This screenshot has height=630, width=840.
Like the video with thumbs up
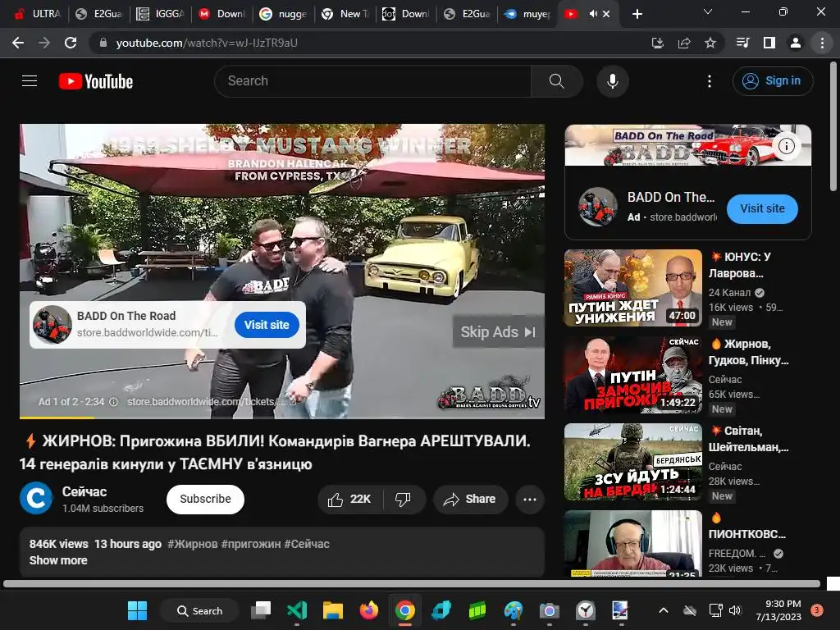click(x=349, y=500)
